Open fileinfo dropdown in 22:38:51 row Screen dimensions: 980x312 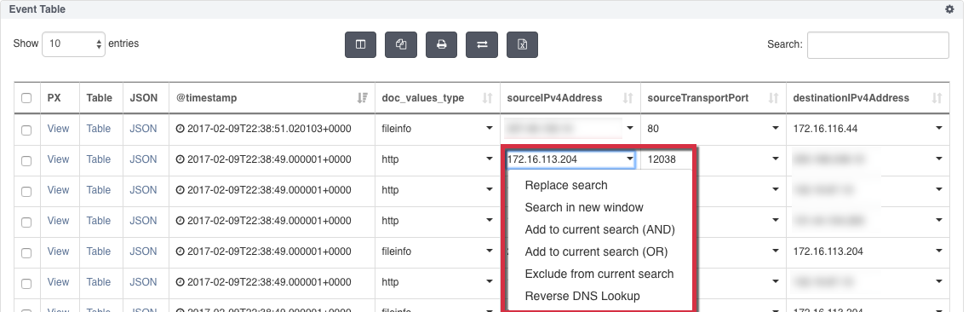coord(490,128)
